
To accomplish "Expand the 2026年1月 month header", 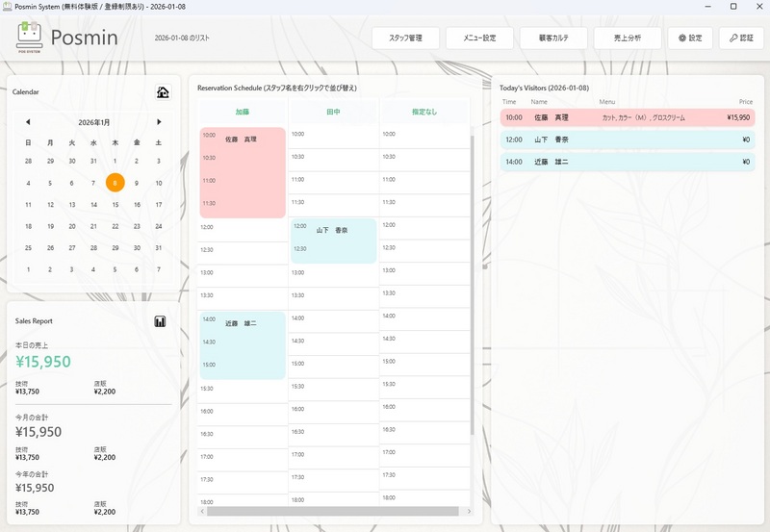I will click(x=93, y=122).
